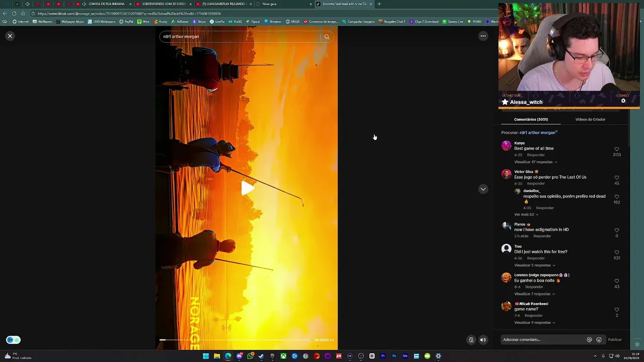Open OBS Studio from the taskbar
Screen dimensions: 644x362
(x=361, y=356)
